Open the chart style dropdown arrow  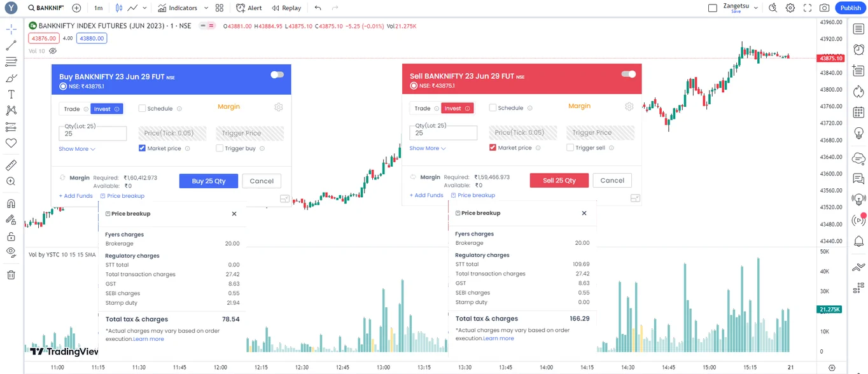click(x=145, y=8)
